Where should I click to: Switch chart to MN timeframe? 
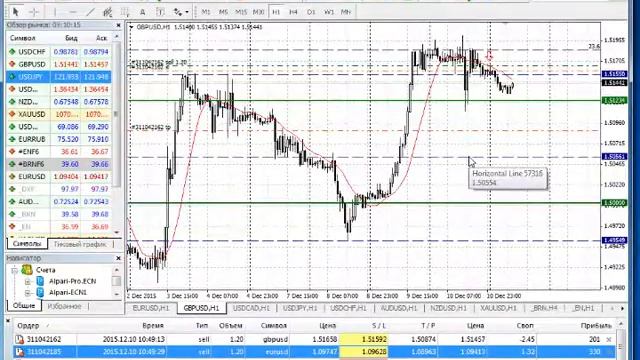point(346,12)
